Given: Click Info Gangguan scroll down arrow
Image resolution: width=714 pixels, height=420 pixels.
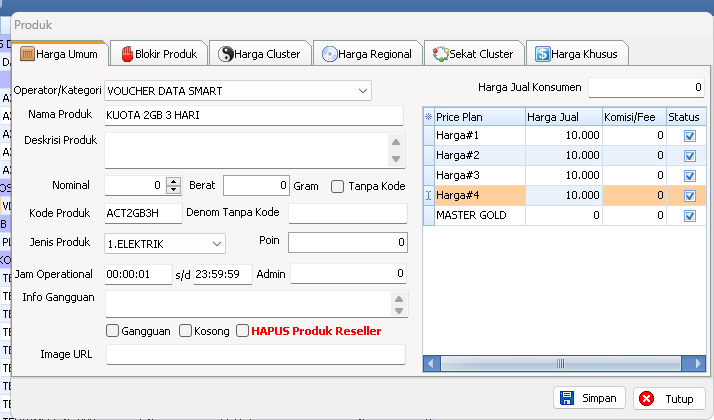Looking at the screenshot, I should 399,311.
